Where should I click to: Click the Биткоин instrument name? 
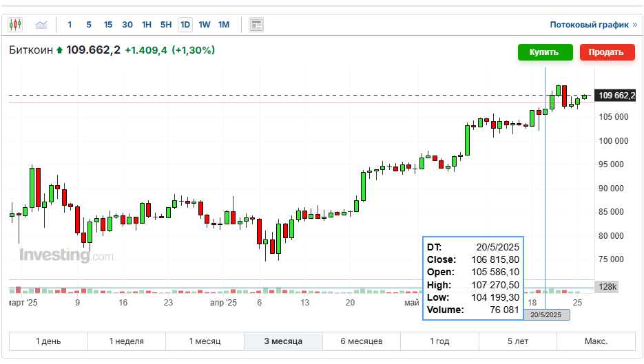(x=31, y=50)
